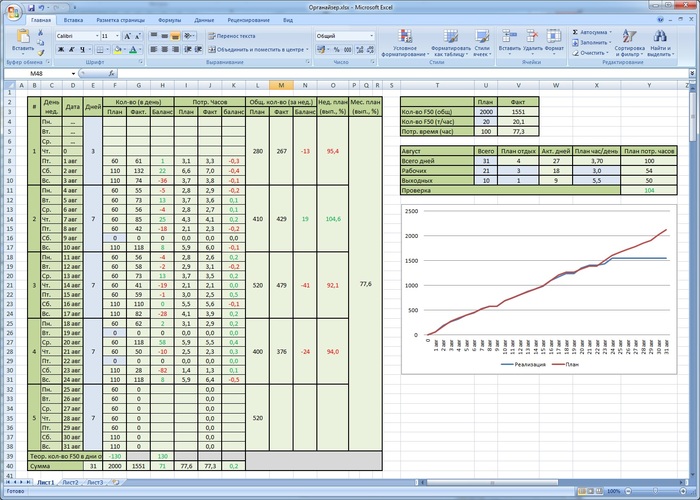700x500 pixels.
Task: Toggle top vertical alignment
Action: click(x=154, y=36)
